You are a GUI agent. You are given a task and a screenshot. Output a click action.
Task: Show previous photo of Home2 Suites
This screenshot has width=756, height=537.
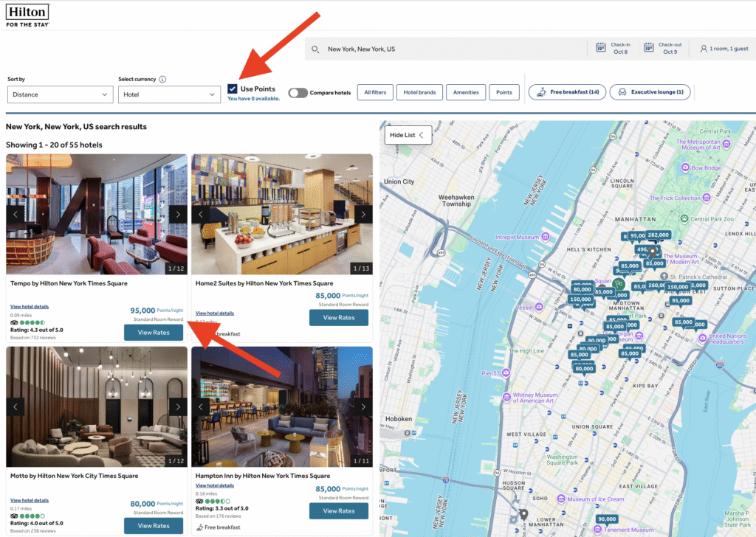tap(201, 214)
